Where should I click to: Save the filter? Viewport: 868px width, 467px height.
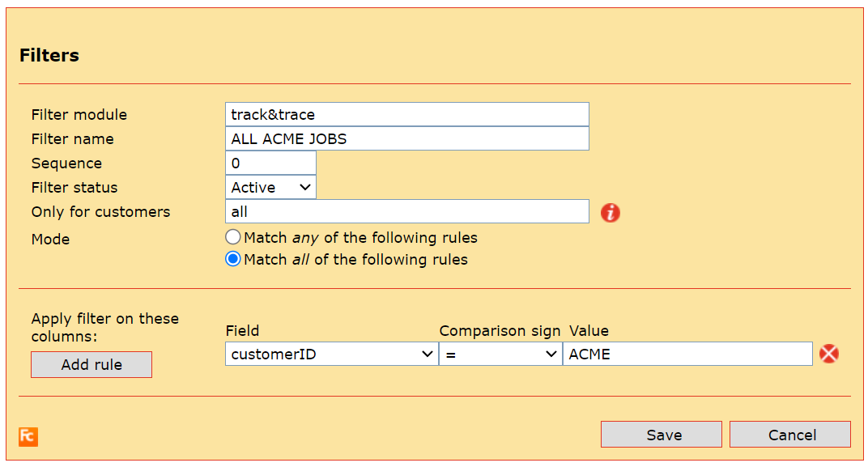click(x=661, y=435)
